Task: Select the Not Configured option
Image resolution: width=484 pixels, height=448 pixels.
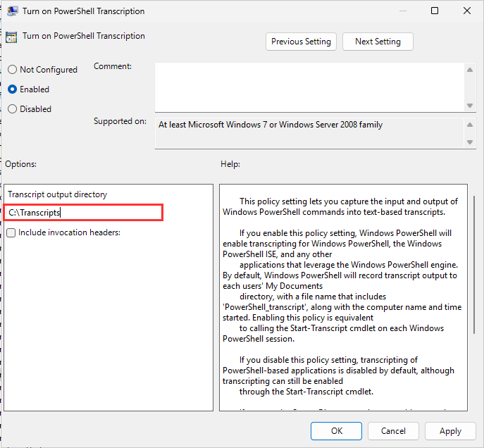Action: 12,70
